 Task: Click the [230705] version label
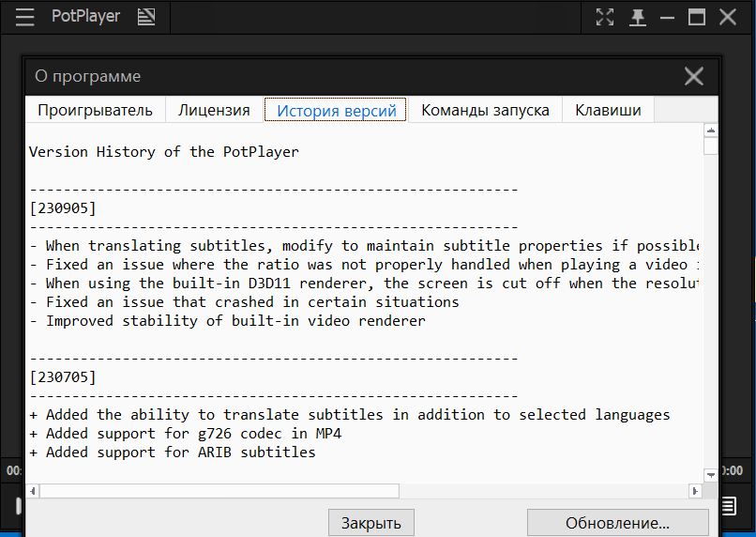[x=63, y=376]
